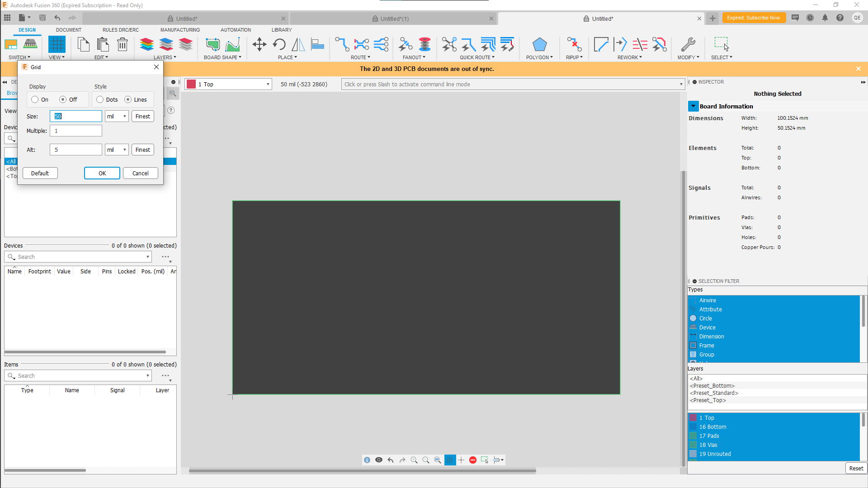This screenshot has height=488, width=868.
Task: Select Lines style radio button
Action: (x=127, y=99)
